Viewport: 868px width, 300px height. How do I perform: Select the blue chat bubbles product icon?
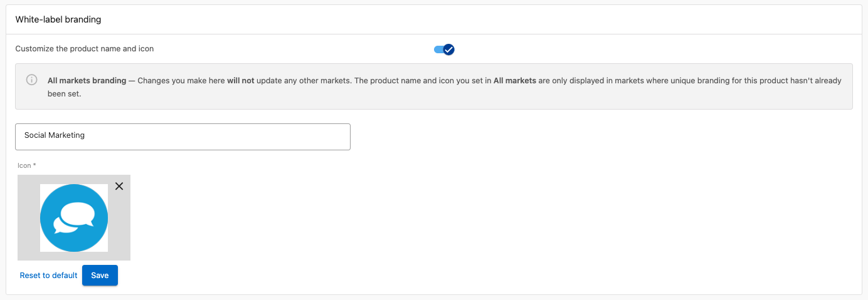(x=74, y=218)
